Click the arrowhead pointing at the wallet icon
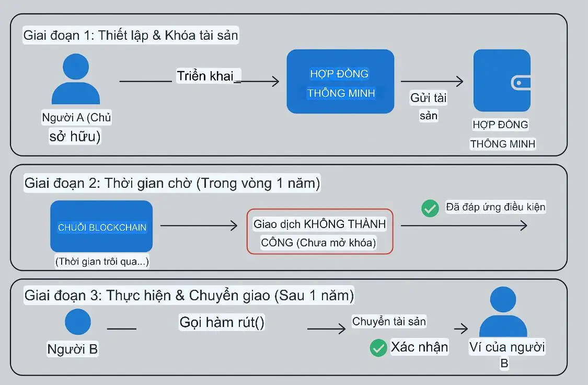588x385 pixels. (x=459, y=81)
